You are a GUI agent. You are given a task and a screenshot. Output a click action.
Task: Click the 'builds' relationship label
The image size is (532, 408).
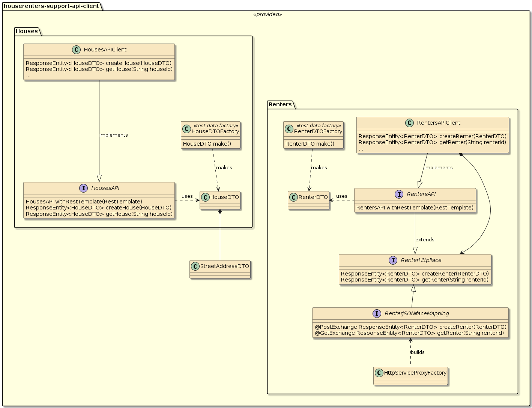pos(418,352)
